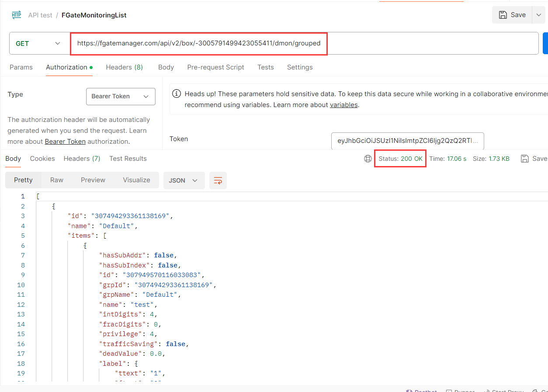548x392 pixels.
Task: Click the "name": "Default" line
Action: tap(103, 226)
